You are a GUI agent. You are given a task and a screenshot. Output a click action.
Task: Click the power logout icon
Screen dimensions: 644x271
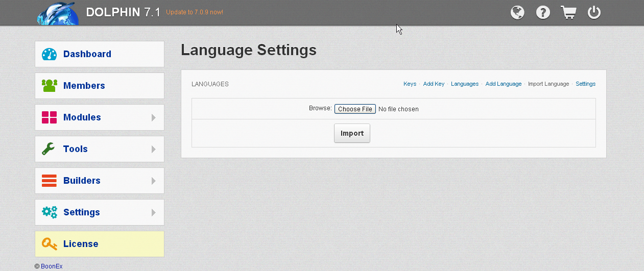coord(594,12)
